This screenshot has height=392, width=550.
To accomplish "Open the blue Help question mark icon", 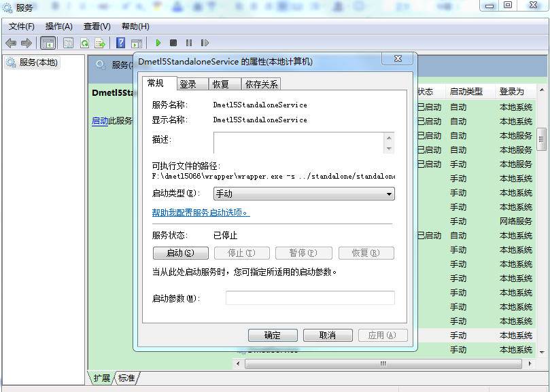I will click(x=120, y=43).
